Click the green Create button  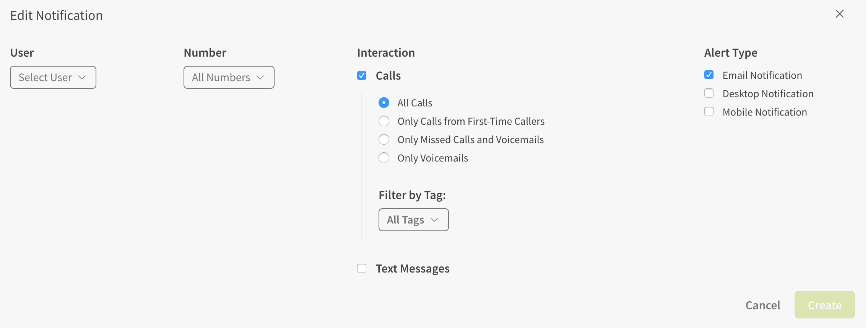(825, 305)
